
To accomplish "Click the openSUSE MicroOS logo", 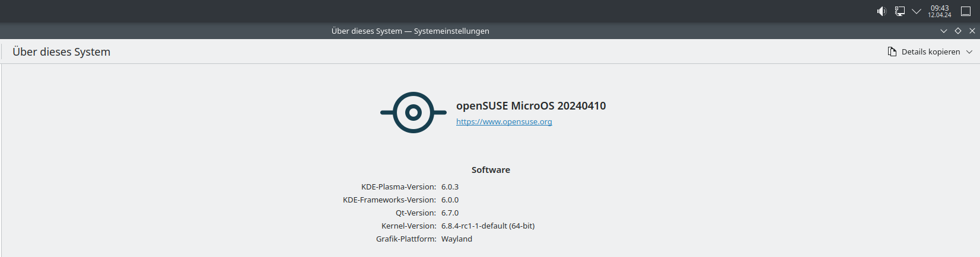I will [413, 113].
